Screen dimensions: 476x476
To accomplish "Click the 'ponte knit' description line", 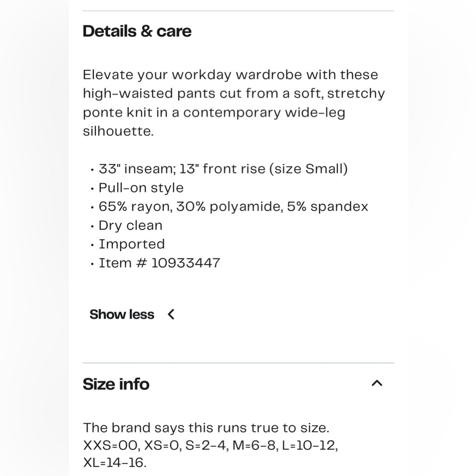I will [214, 113].
